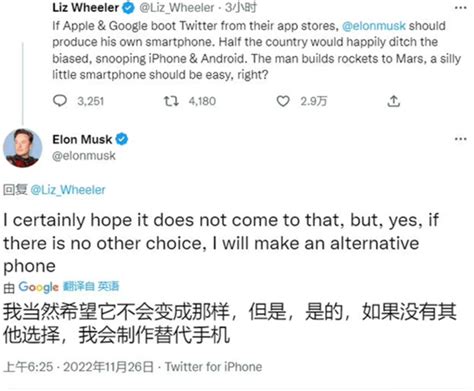
Task: Follow the @Liz_Wheeler reply-to link
Action: point(68,190)
